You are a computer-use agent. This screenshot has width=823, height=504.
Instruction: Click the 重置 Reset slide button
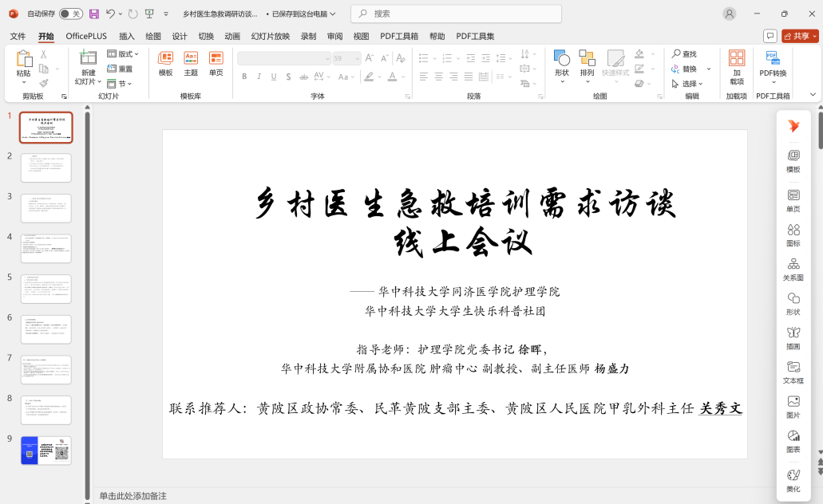[121, 69]
